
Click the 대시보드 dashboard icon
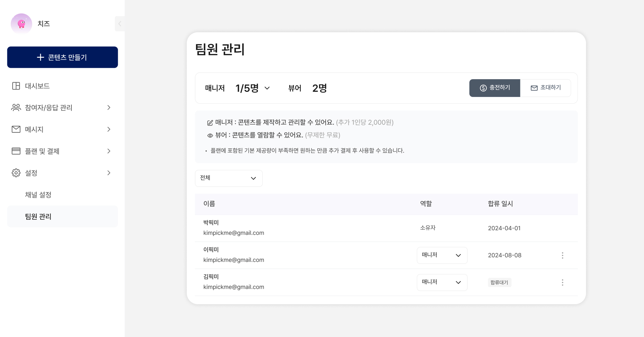tap(16, 86)
